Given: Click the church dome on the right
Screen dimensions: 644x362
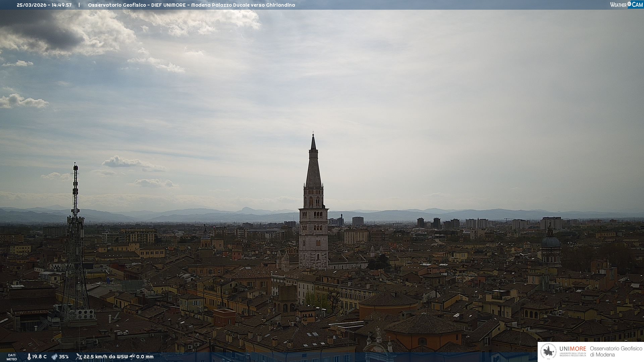Looking at the screenshot, I should tap(551, 241).
